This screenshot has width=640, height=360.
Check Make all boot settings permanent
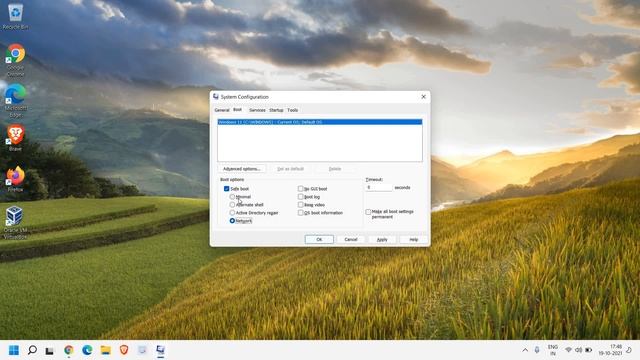pyautogui.click(x=368, y=212)
